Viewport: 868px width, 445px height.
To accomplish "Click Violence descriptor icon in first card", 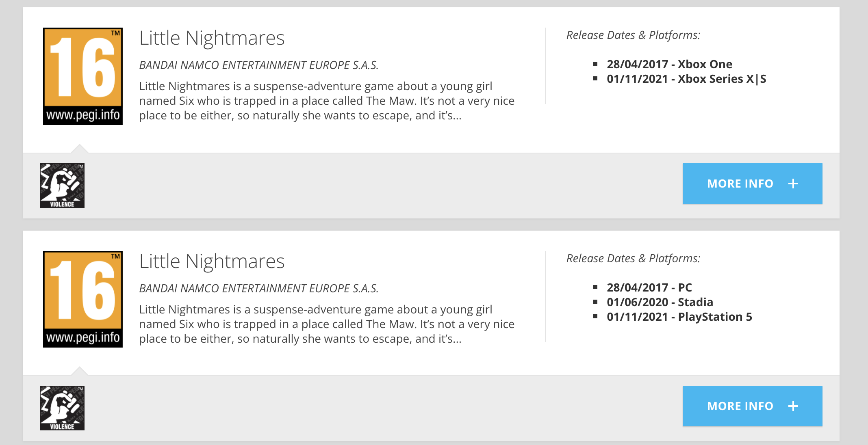I will (x=62, y=186).
